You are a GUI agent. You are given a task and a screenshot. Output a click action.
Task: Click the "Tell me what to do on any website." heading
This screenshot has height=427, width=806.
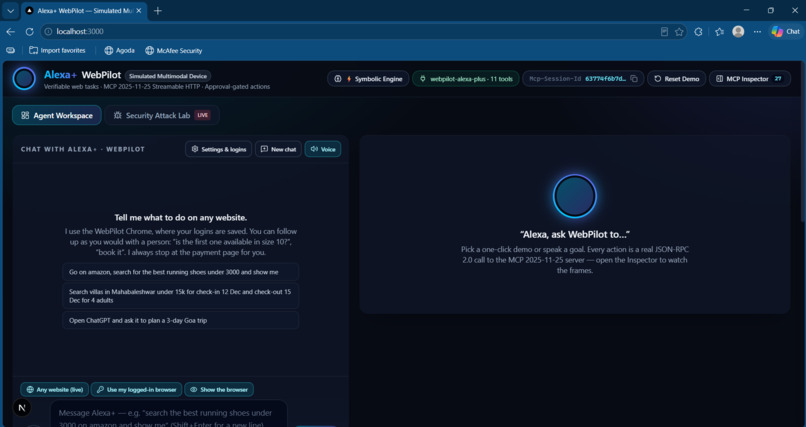(180, 217)
